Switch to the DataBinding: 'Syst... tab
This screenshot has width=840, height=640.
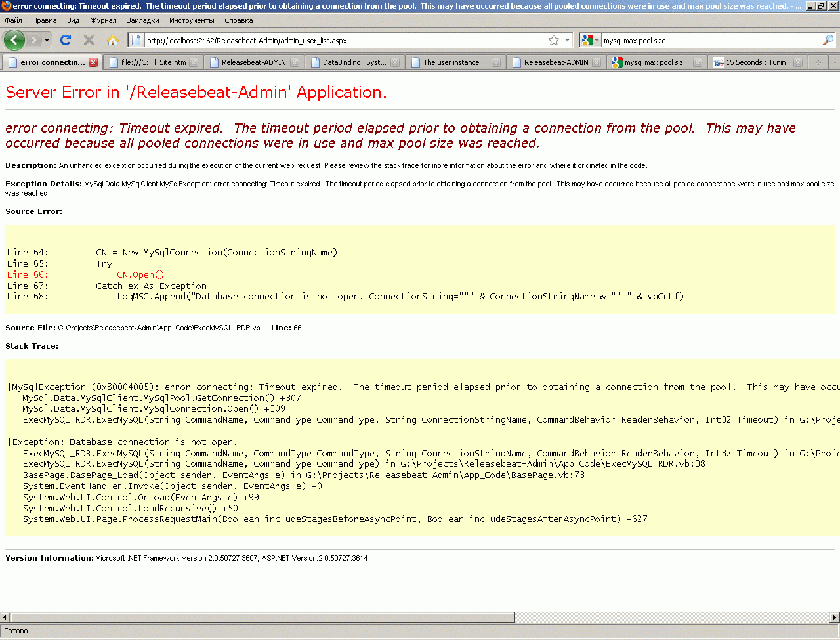point(354,62)
